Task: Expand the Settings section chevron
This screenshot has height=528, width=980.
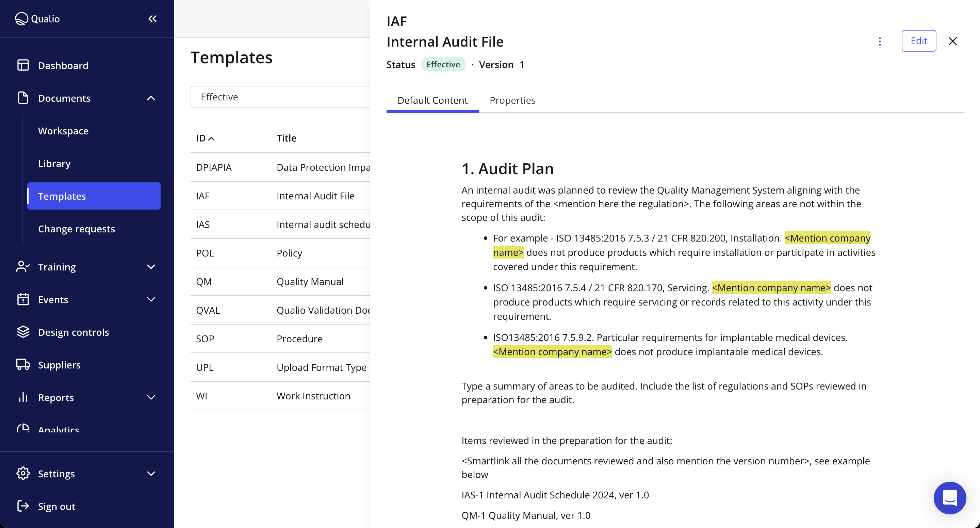Action: click(151, 474)
